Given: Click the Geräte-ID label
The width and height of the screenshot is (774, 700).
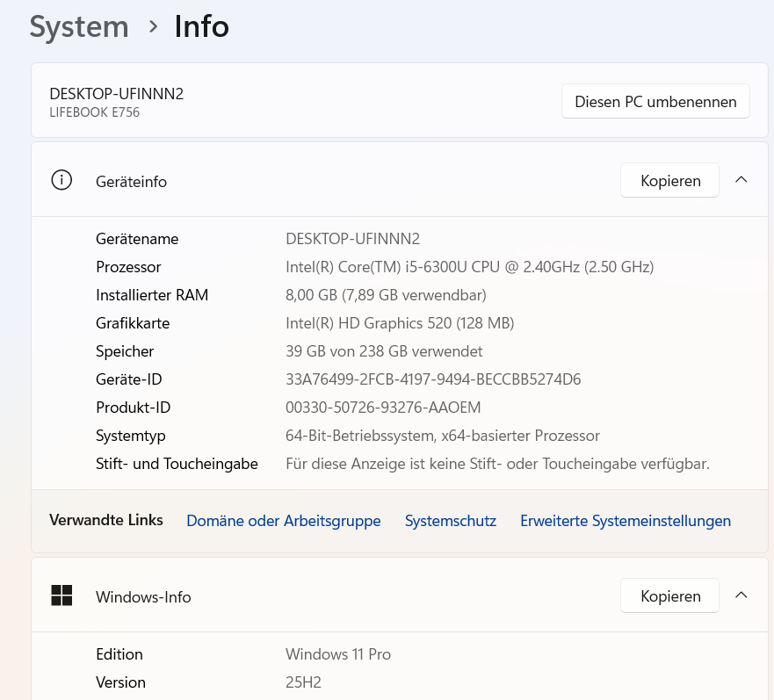Looking at the screenshot, I should pyautogui.click(x=129, y=379).
